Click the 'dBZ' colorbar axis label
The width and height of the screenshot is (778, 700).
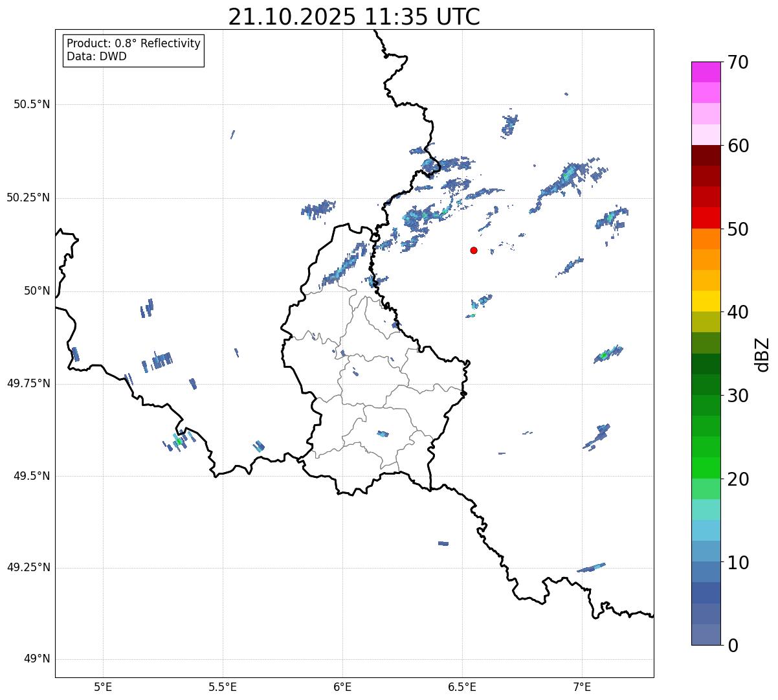pos(762,354)
